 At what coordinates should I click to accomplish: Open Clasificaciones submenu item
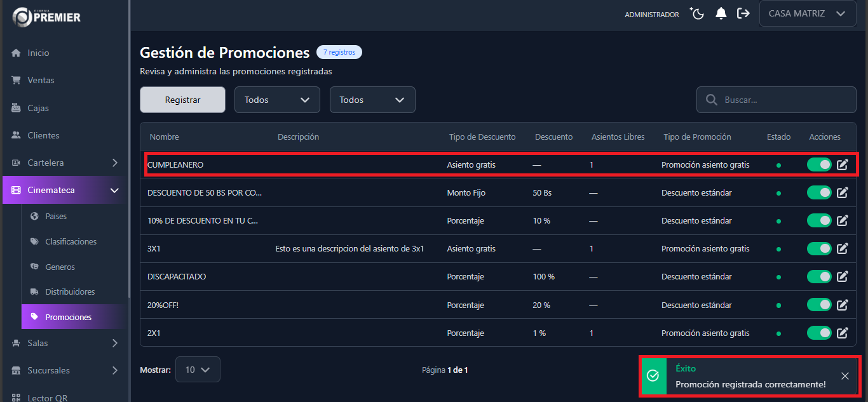(x=71, y=242)
